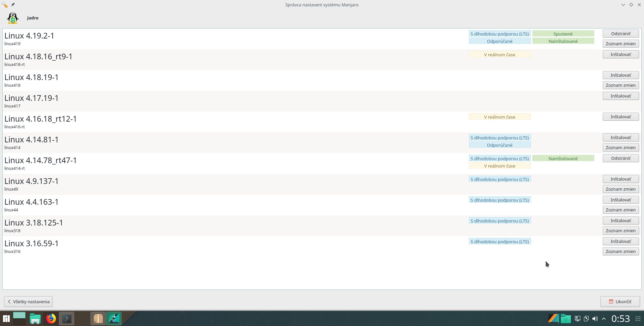The image size is (644, 326).
Task: Toggle the pin window icon in title bar
Action: [x=13, y=5]
